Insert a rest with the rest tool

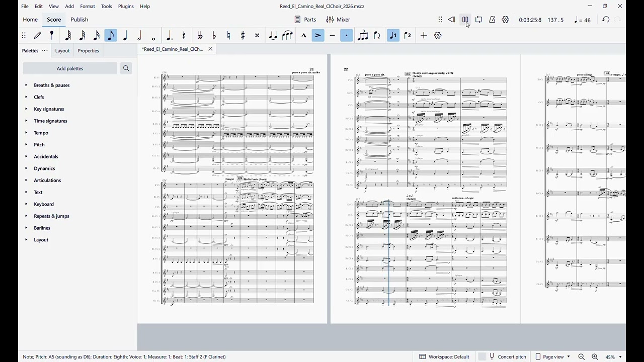[184, 35]
